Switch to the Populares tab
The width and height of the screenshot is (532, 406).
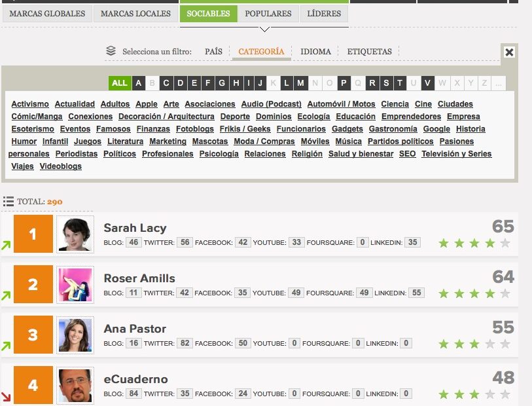268,14
